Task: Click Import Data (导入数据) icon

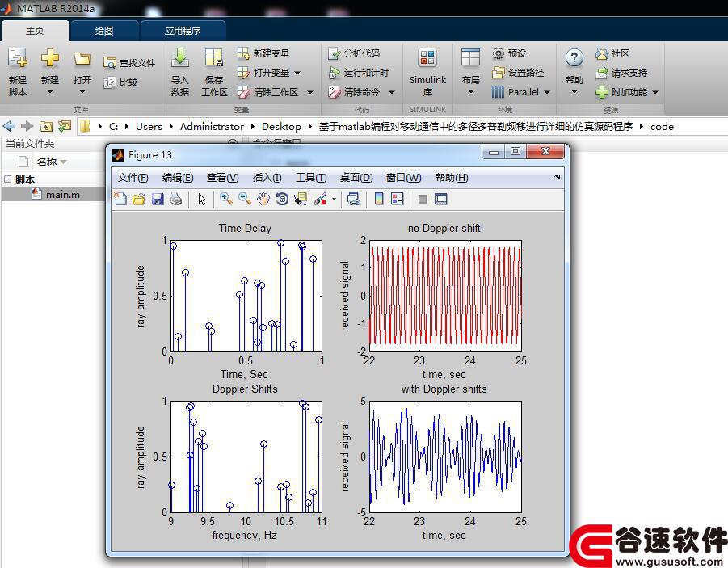Action: (180, 58)
